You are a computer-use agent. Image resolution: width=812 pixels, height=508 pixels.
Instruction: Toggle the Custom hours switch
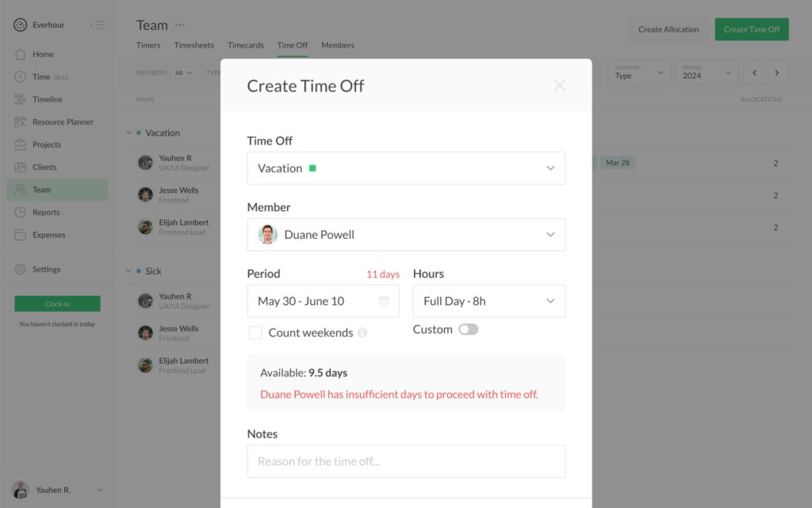coord(468,329)
